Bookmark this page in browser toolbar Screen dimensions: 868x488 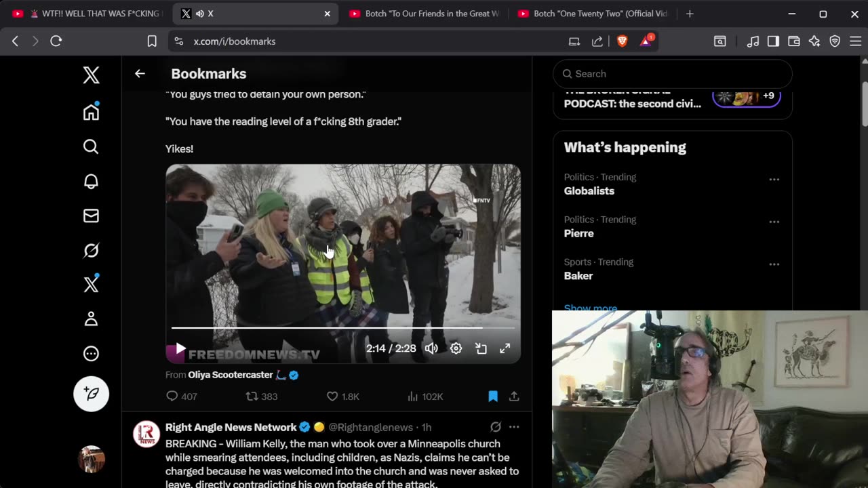[x=152, y=41]
